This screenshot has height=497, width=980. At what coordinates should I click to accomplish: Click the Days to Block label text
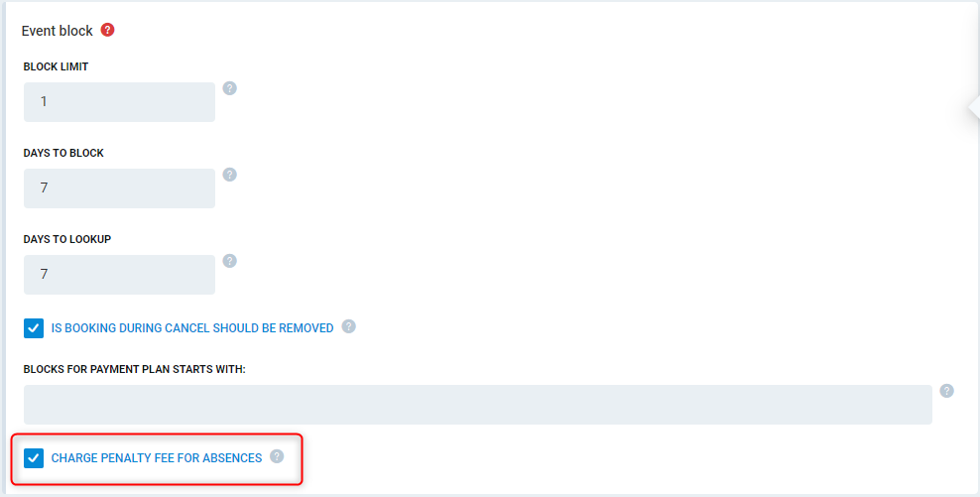click(x=63, y=153)
